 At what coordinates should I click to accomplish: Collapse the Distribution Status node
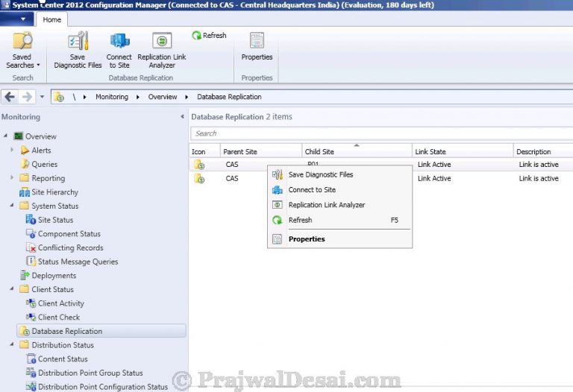coord(12,344)
